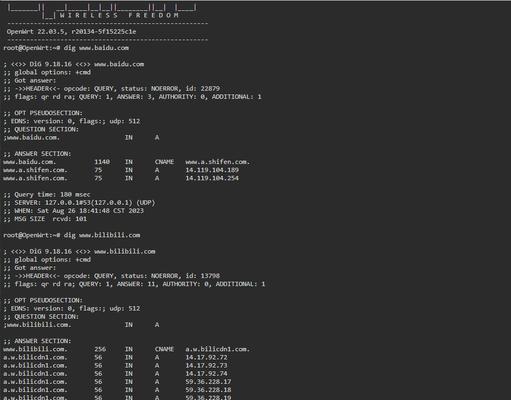Select IP address 59.36.228.17
Viewport: 511px width, 400px height.
[208, 382]
